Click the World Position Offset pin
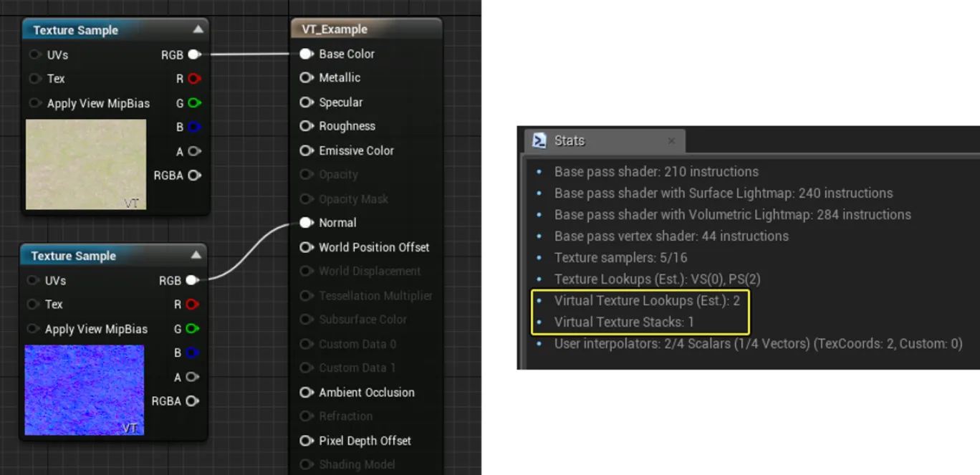 [x=307, y=247]
